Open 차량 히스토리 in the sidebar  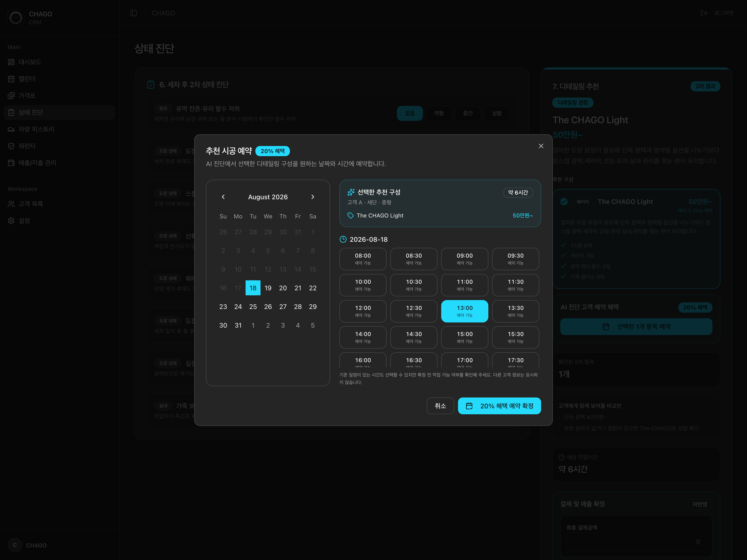(60, 129)
